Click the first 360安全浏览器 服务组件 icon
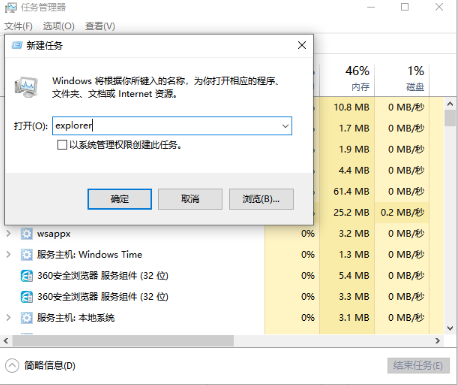The width and height of the screenshot is (458, 385). (x=27, y=276)
